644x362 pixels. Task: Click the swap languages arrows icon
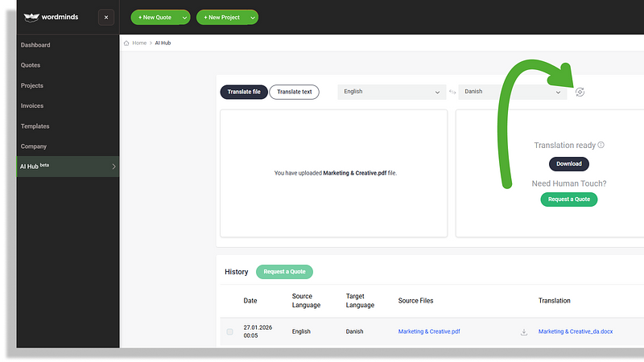point(452,92)
